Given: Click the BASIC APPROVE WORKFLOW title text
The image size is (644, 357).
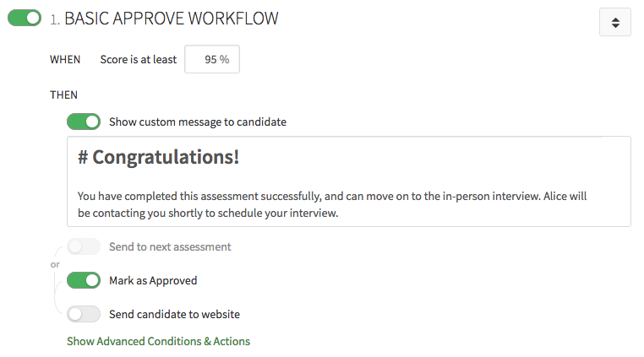Looking at the screenshot, I should click(x=172, y=18).
